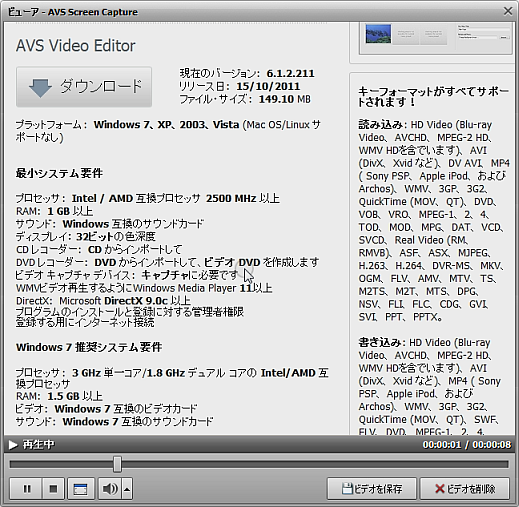Toggle the full screen view icon

(x=80, y=489)
